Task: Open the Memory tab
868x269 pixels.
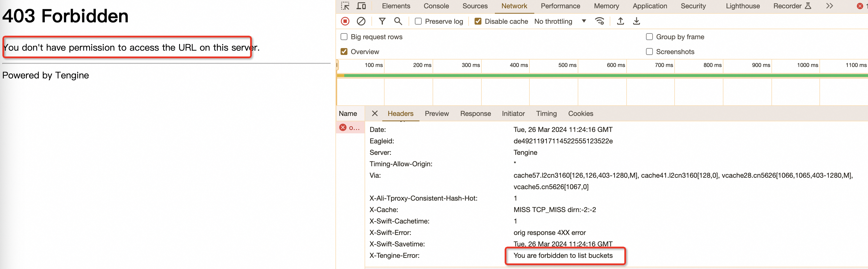Action: coord(607,6)
